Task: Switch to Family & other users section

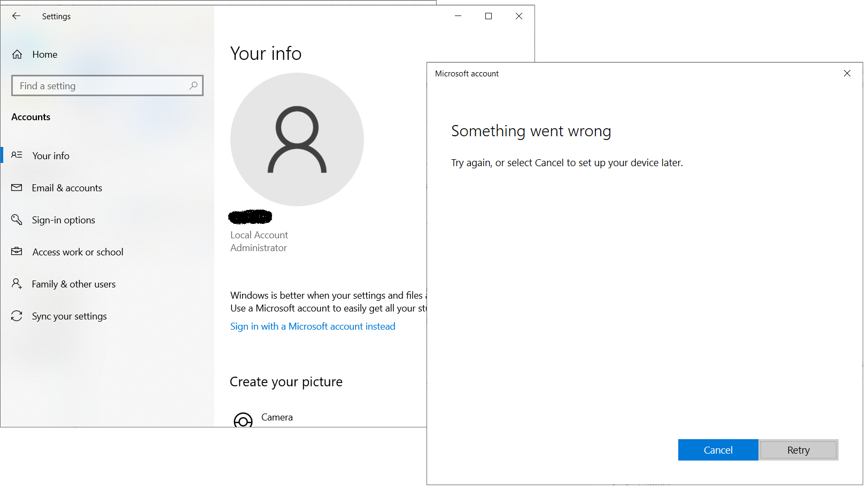Action: tap(73, 284)
